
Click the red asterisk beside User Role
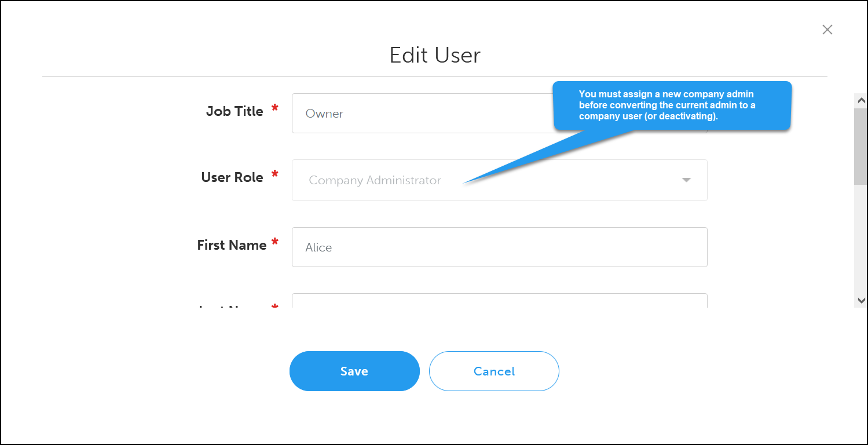pyautogui.click(x=274, y=175)
